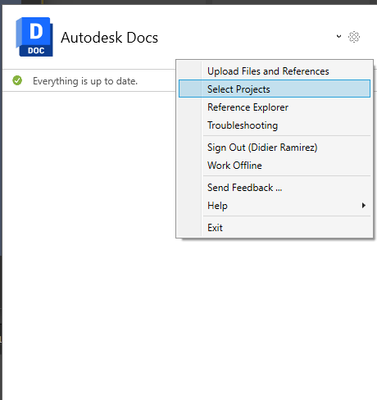Click the Help submenu arrow
377x400 pixels.
pyautogui.click(x=364, y=205)
